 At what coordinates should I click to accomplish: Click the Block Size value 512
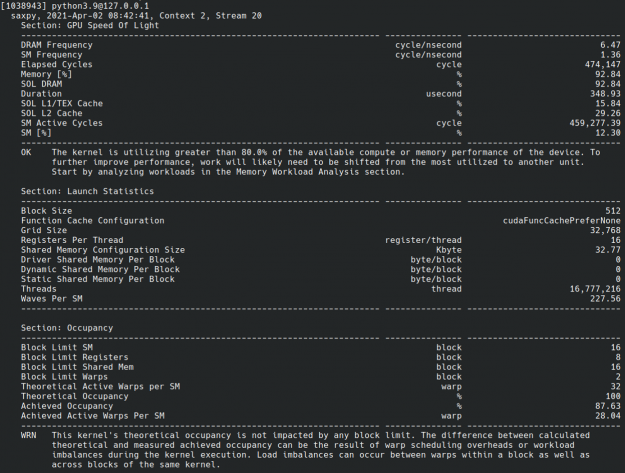[x=611, y=211]
